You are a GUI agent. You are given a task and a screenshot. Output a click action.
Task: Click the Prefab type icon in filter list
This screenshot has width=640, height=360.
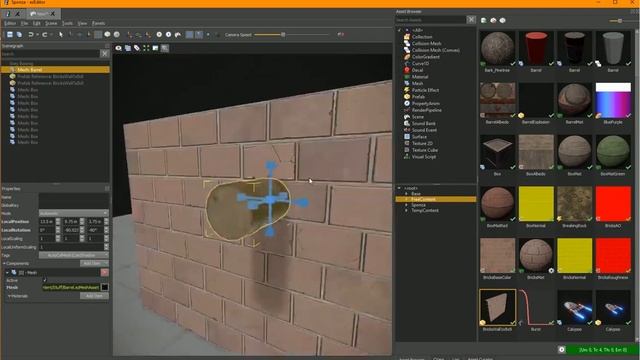407,97
